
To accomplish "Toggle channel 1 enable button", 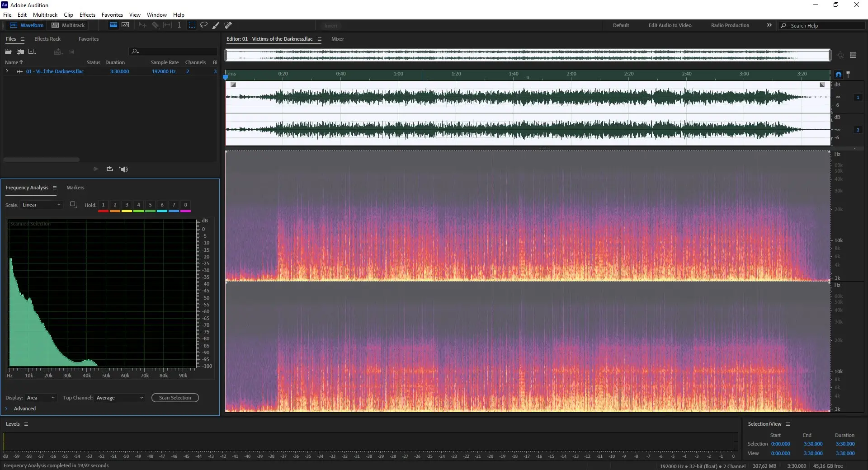I will pos(858,98).
